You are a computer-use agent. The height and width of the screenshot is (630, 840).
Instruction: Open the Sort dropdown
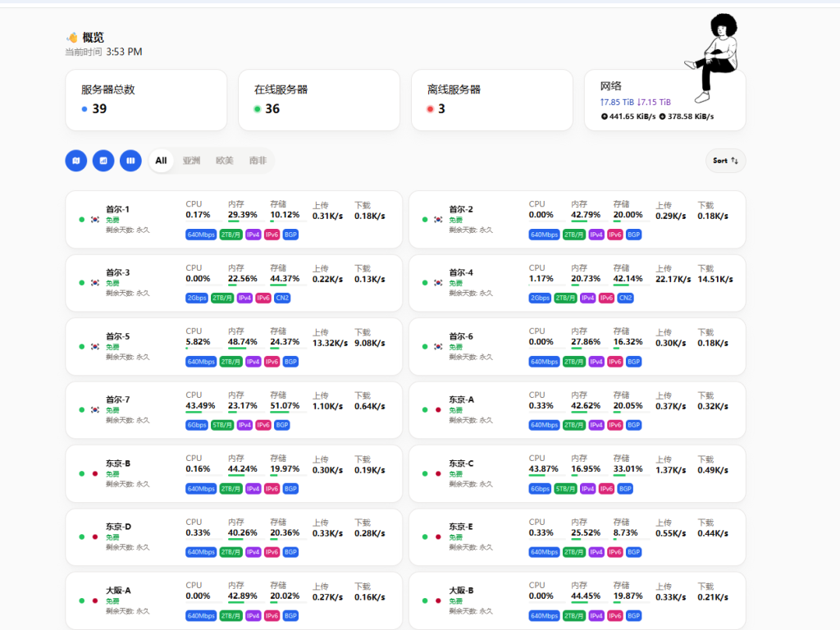click(x=725, y=161)
